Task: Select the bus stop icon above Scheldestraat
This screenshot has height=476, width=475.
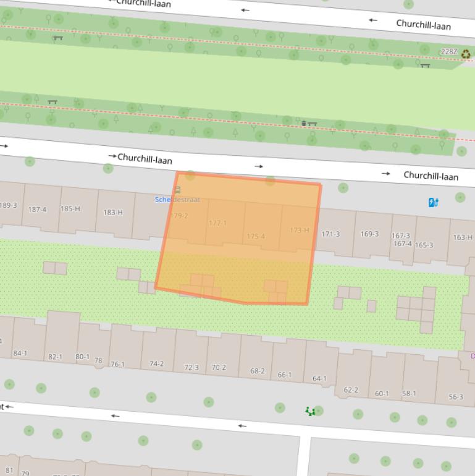Action: pyautogui.click(x=178, y=190)
